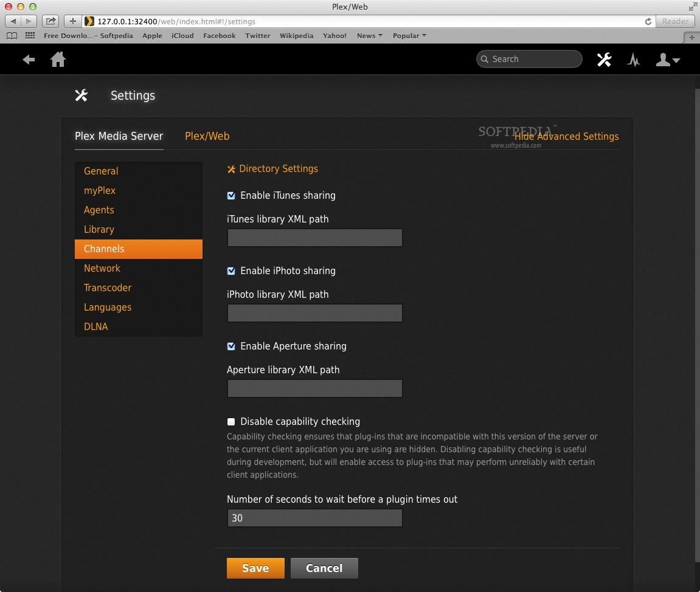
Task: Open the bookmarks book icon
Action: [x=12, y=36]
